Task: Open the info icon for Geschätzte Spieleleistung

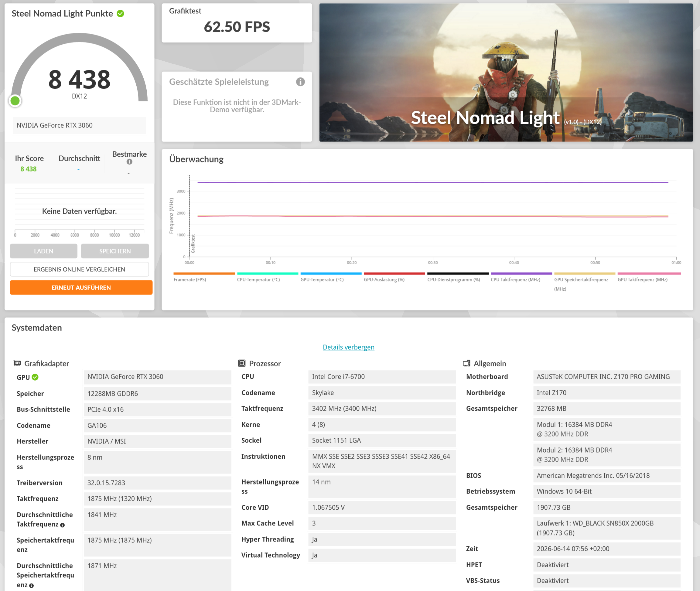Action: pyautogui.click(x=300, y=82)
